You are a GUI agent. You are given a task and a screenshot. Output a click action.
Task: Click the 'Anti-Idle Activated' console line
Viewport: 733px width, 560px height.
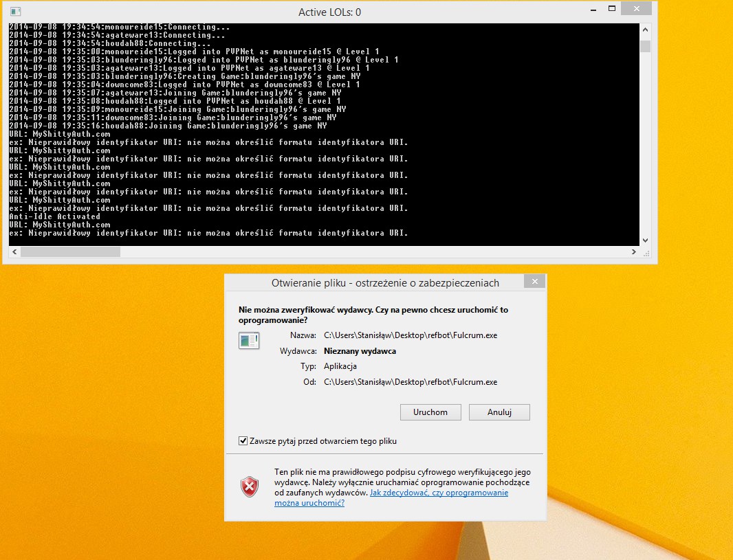[55, 216]
